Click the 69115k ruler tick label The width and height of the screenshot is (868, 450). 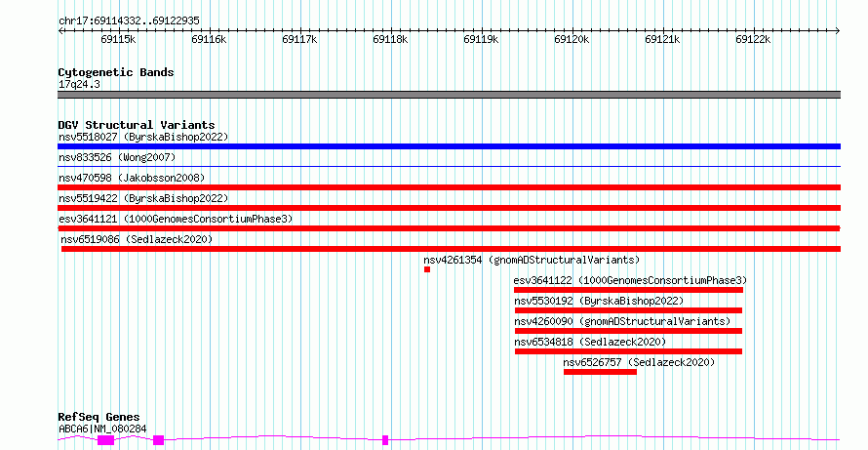point(118,40)
